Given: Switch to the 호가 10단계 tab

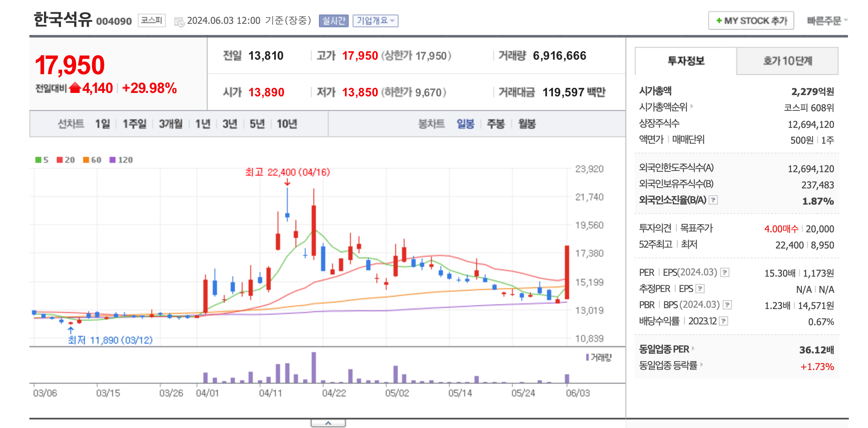Looking at the screenshot, I should click(x=787, y=61).
